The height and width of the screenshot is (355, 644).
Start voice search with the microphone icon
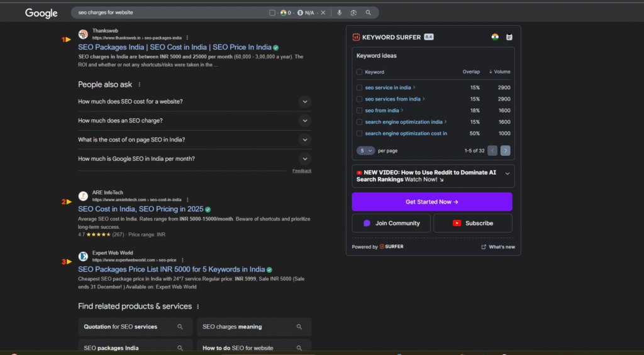(339, 13)
